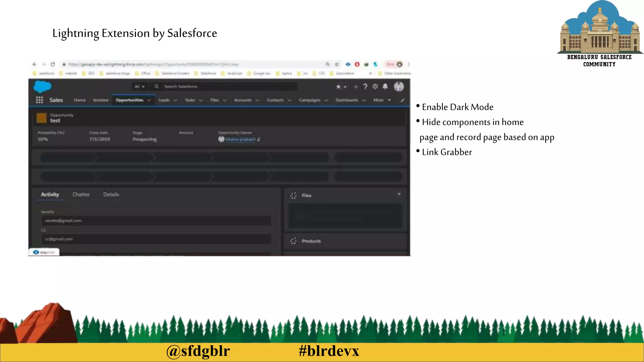Expand Opportunities tab chevron
This screenshot has height=362, width=644.
pos(149,100)
